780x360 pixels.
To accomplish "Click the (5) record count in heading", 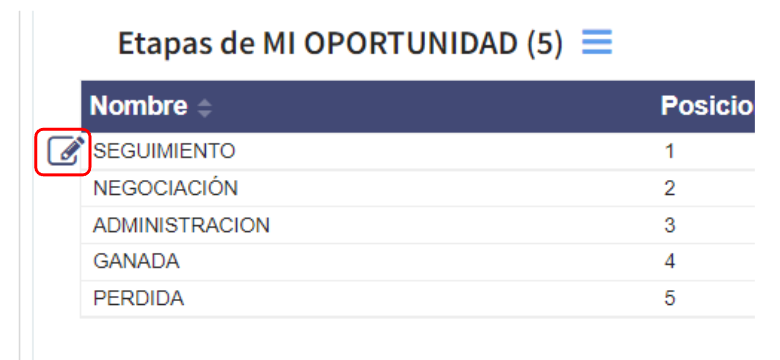I will (x=545, y=44).
